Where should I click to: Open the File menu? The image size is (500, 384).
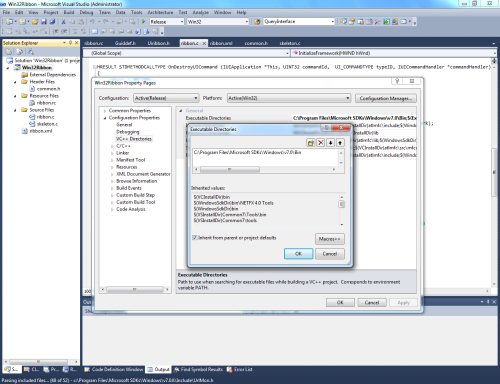click(x=6, y=12)
